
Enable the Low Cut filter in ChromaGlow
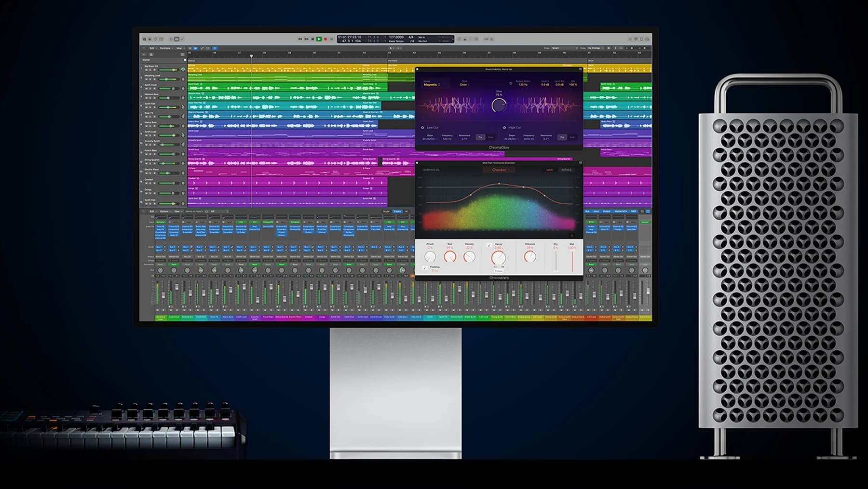tap(422, 128)
